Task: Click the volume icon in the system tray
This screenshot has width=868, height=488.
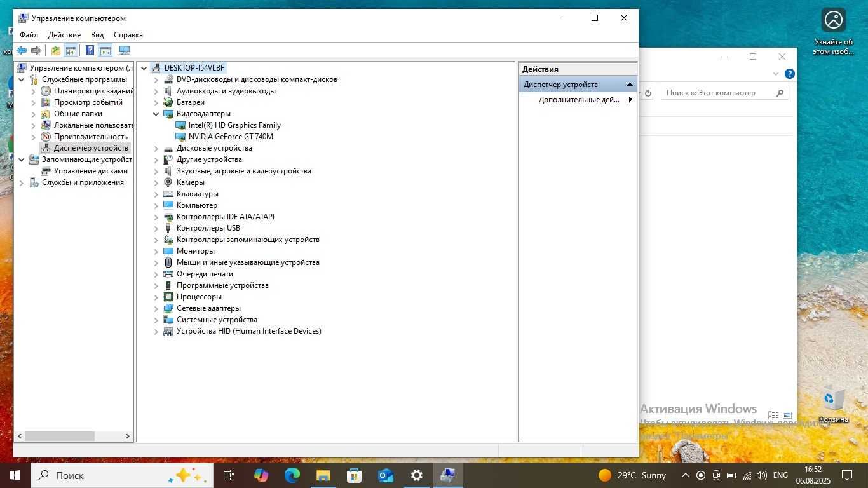Action: pyautogui.click(x=762, y=475)
